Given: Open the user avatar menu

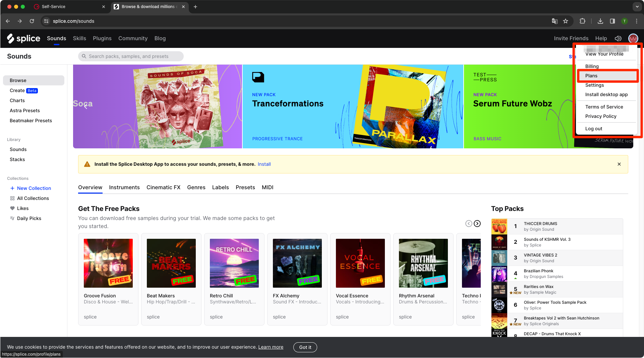Looking at the screenshot, I should 633,39.
